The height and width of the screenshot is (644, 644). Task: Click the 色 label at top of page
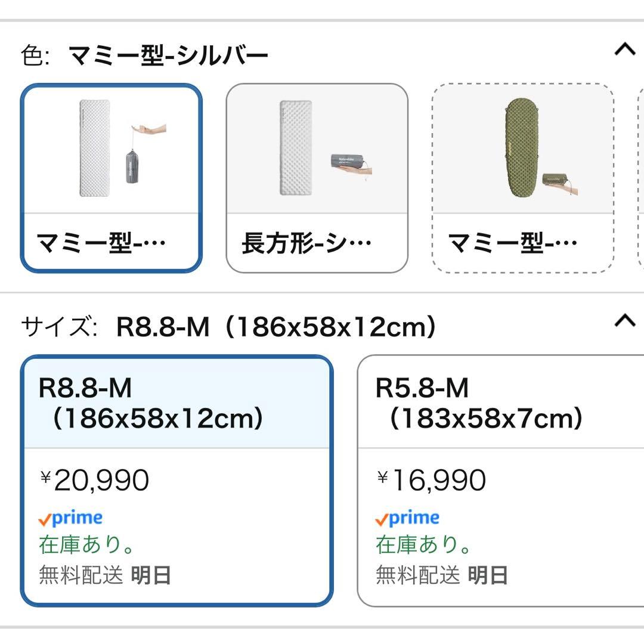click(33, 54)
